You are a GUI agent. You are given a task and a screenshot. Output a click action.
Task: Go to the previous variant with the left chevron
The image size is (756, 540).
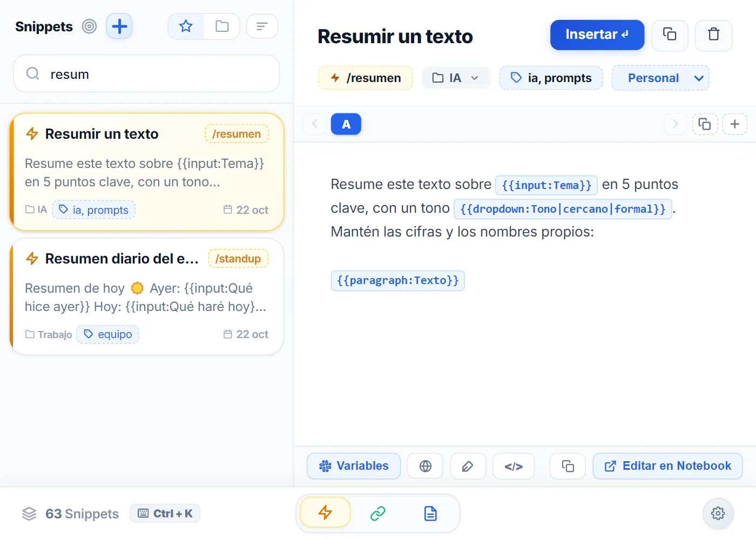point(315,124)
